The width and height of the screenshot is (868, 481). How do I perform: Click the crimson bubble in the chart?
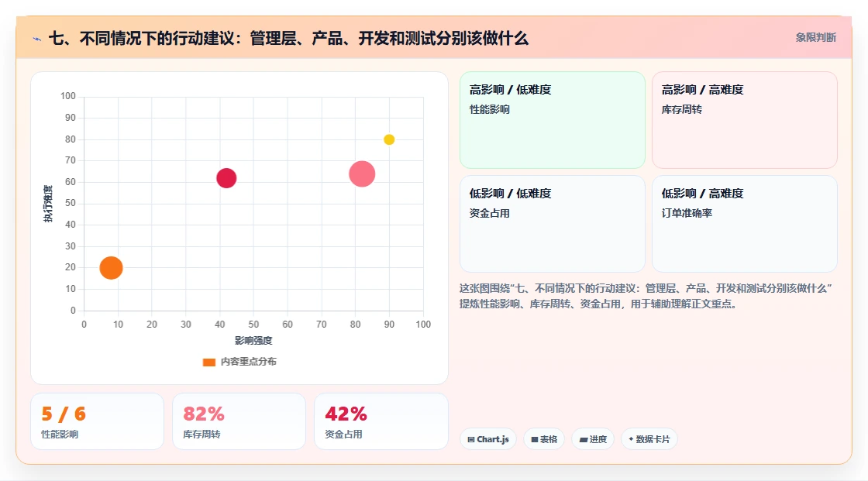point(226,177)
